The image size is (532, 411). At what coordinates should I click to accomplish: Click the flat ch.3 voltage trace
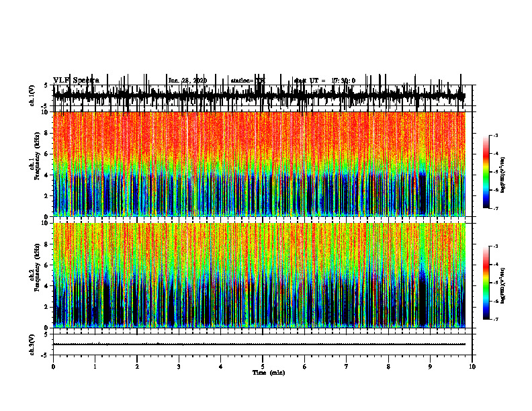tap(259, 345)
